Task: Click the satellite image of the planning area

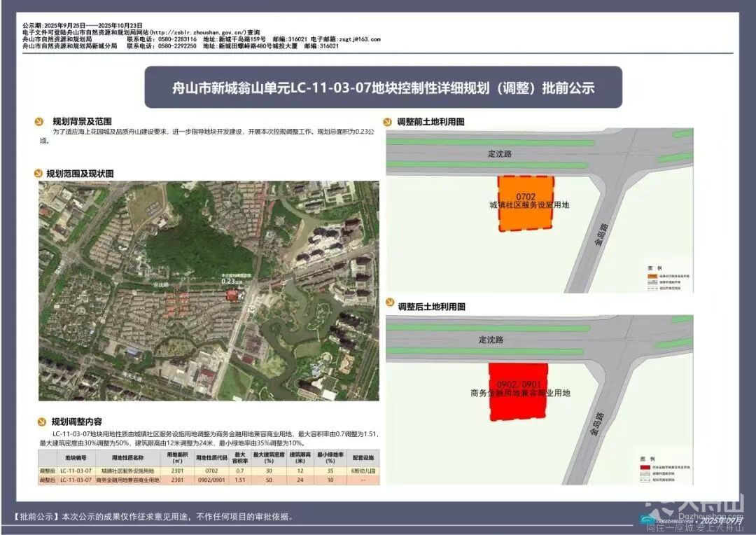Action: pyautogui.click(x=209, y=291)
